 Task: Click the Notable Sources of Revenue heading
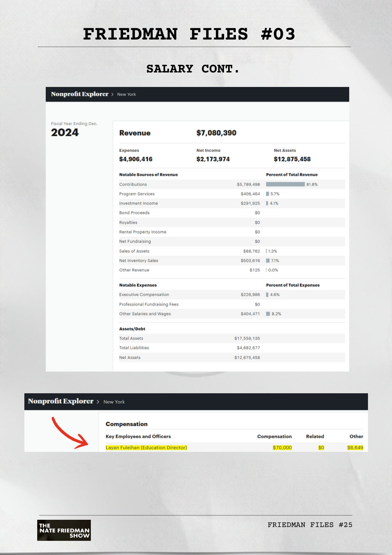(148, 175)
